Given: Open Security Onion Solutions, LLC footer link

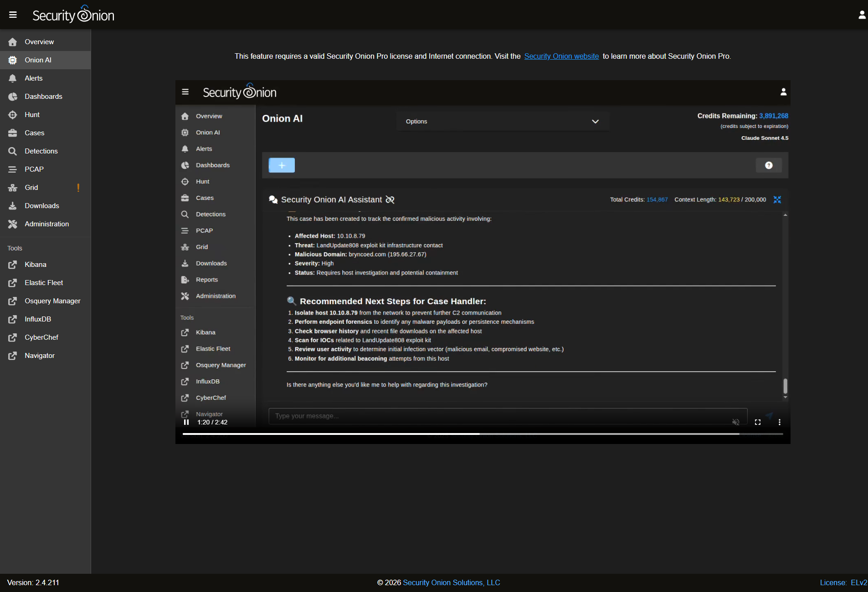Looking at the screenshot, I should pos(452,583).
